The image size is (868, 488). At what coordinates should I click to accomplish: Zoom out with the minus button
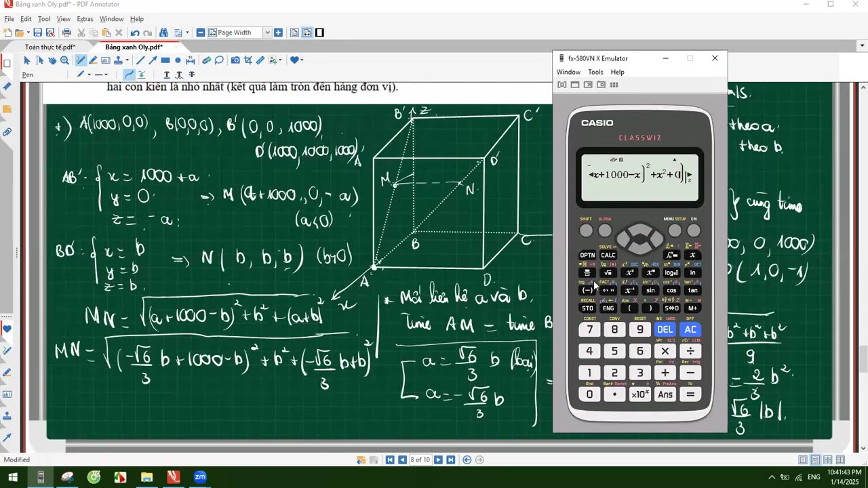(x=201, y=33)
